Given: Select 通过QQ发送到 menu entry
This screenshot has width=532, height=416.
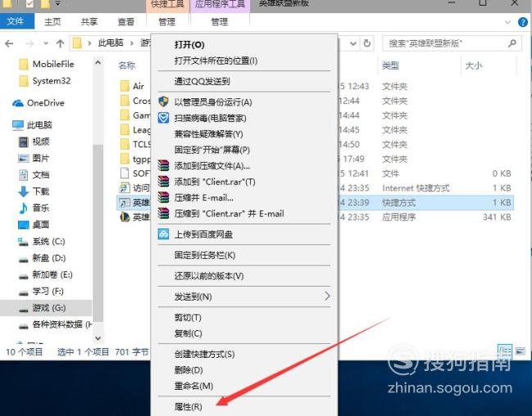Looking at the screenshot, I should (x=202, y=81).
